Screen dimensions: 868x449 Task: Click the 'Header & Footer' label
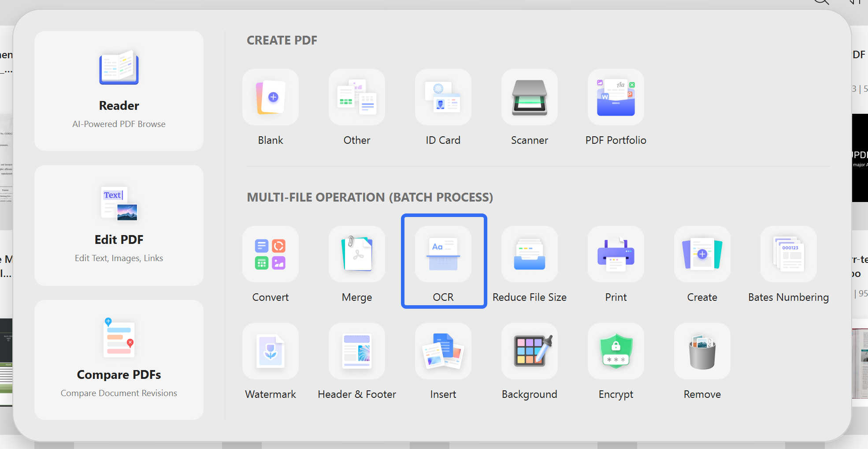[x=357, y=394]
